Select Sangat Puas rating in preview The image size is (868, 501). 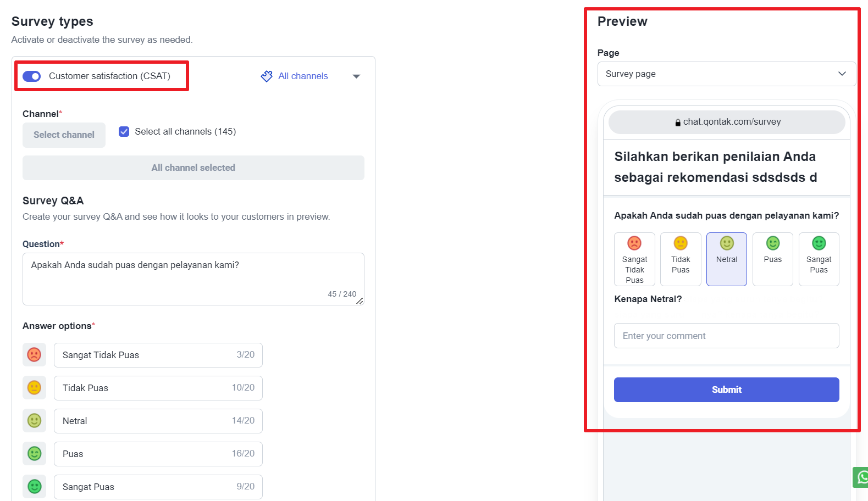tap(819, 259)
